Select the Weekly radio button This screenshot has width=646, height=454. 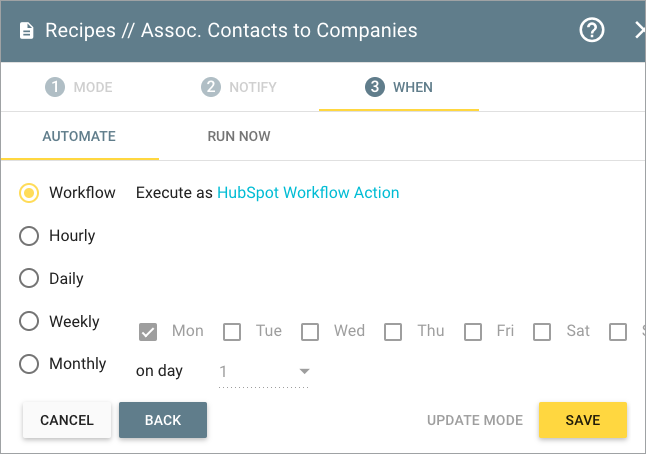[x=29, y=321]
